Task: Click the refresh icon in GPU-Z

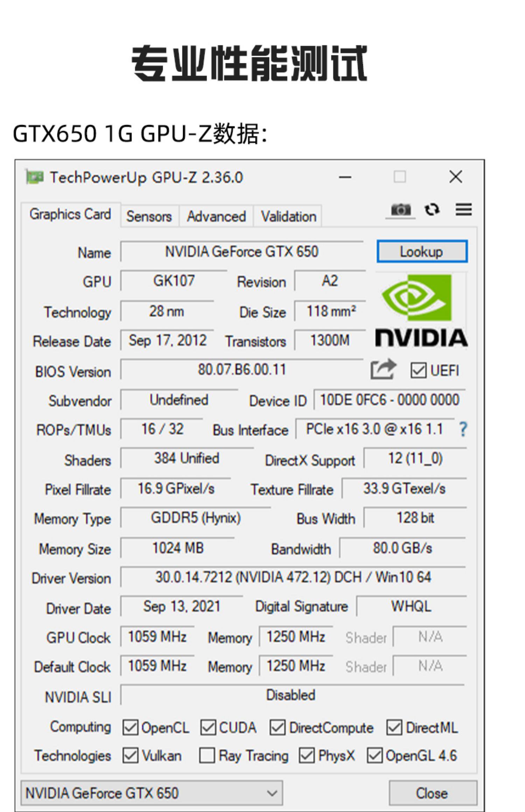Action: coord(432,210)
